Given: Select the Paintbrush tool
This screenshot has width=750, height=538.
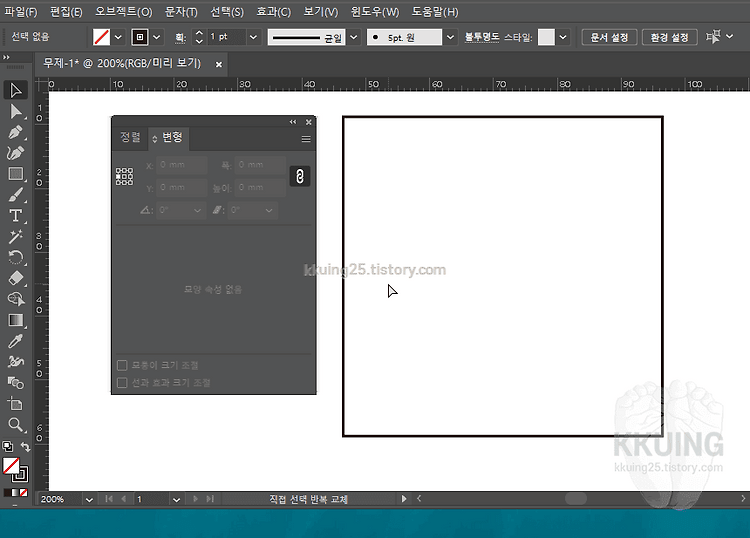Looking at the screenshot, I should [x=15, y=195].
